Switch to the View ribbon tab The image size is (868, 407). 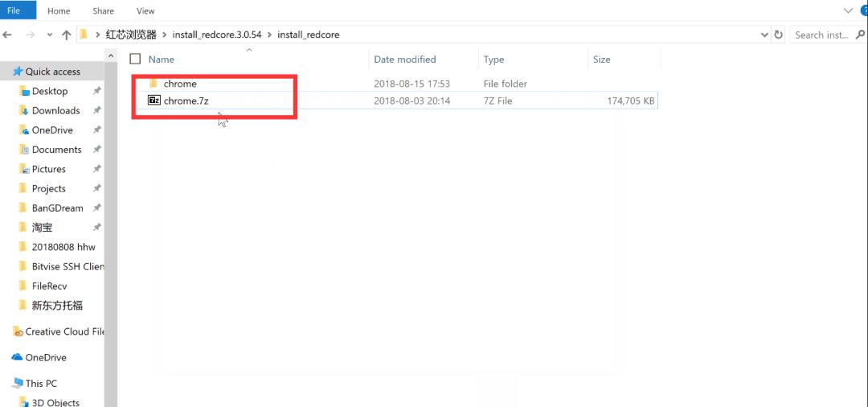point(145,10)
